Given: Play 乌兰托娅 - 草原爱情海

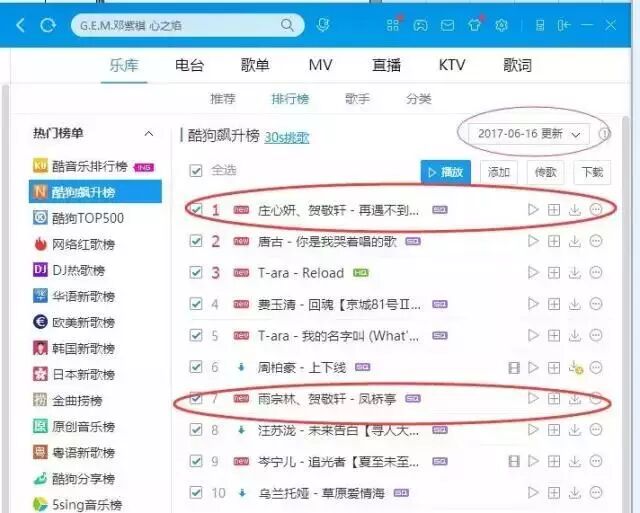Looking at the screenshot, I should click(x=533, y=493).
